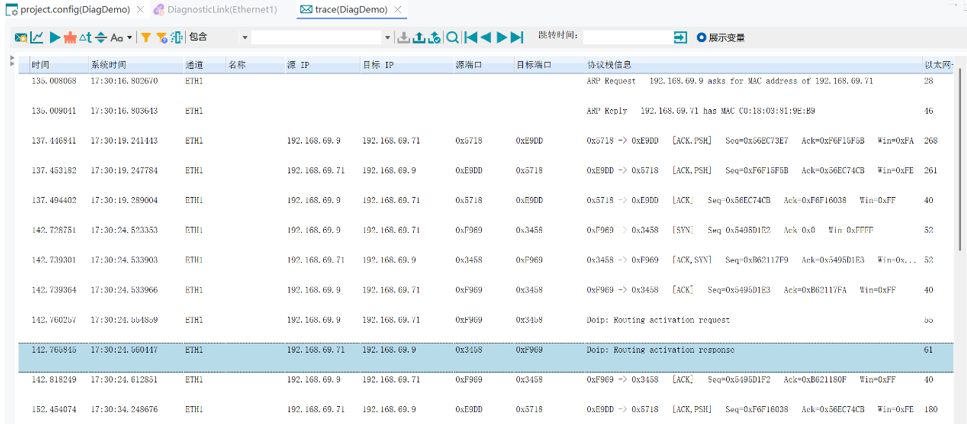
Task: Click the filter funnel with settings badge
Action: tap(162, 38)
